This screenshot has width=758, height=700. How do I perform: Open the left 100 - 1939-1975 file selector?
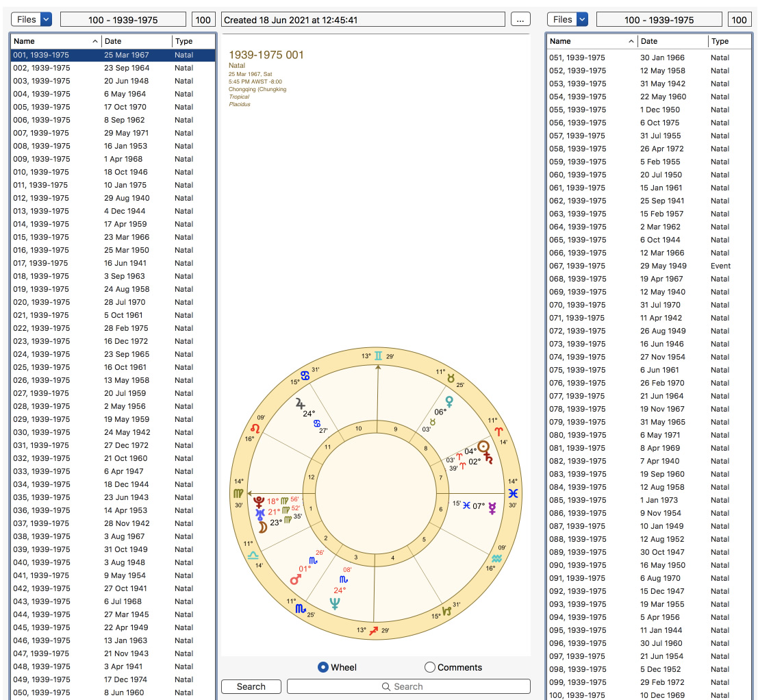pyautogui.click(x=123, y=20)
